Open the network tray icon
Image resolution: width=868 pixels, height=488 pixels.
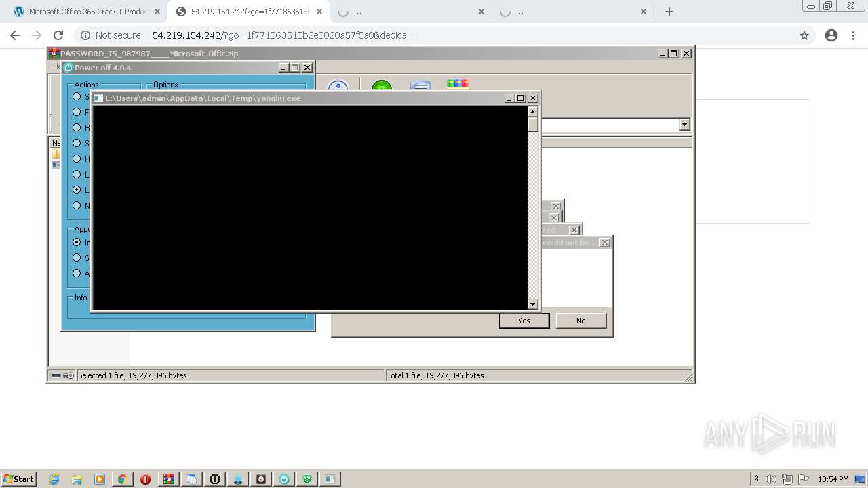787,479
